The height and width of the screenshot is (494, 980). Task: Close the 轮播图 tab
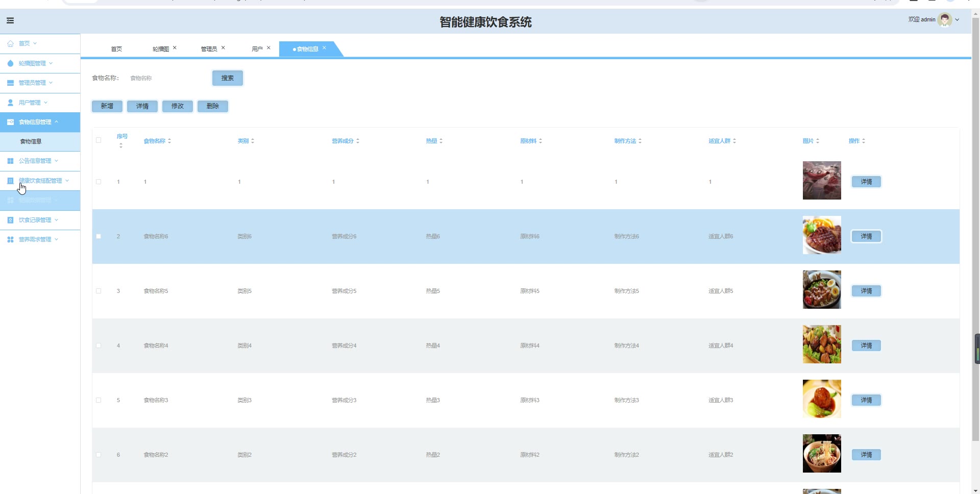[x=175, y=48]
